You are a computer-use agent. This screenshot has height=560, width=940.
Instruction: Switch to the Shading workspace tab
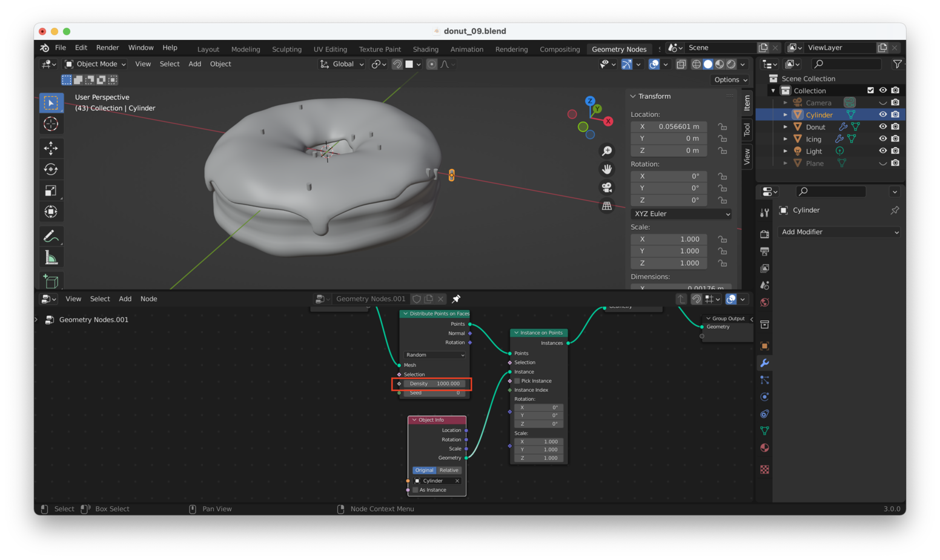pyautogui.click(x=425, y=50)
